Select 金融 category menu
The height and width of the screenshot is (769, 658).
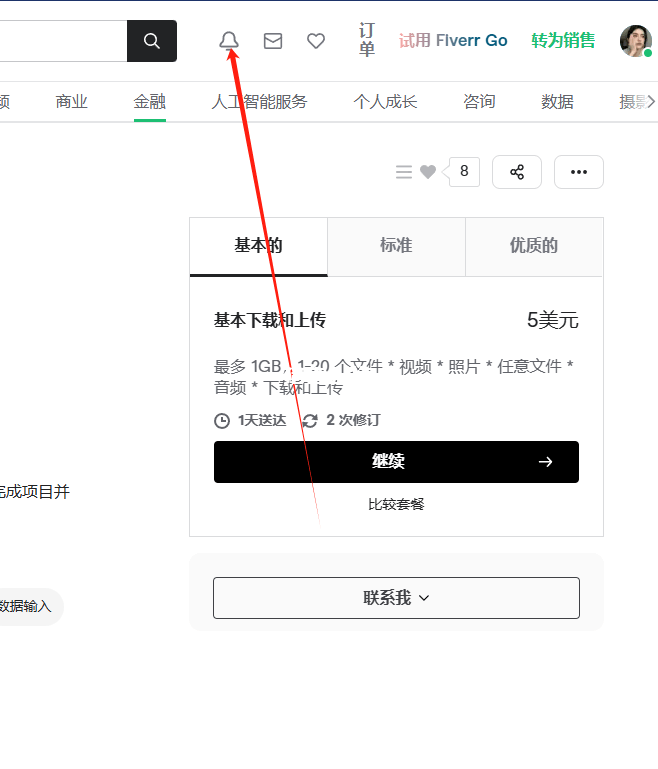pyautogui.click(x=150, y=102)
